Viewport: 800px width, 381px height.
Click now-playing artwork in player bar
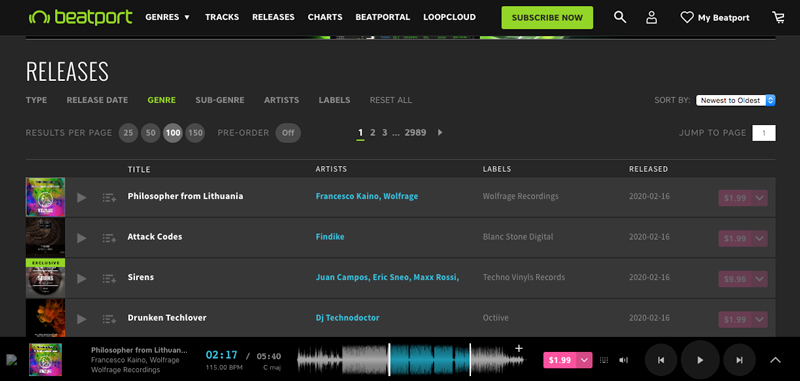point(45,360)
